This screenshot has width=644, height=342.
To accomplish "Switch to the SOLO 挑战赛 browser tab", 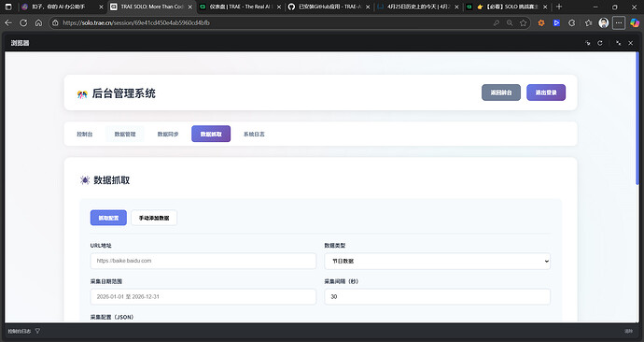I will (x=507, y=7).
